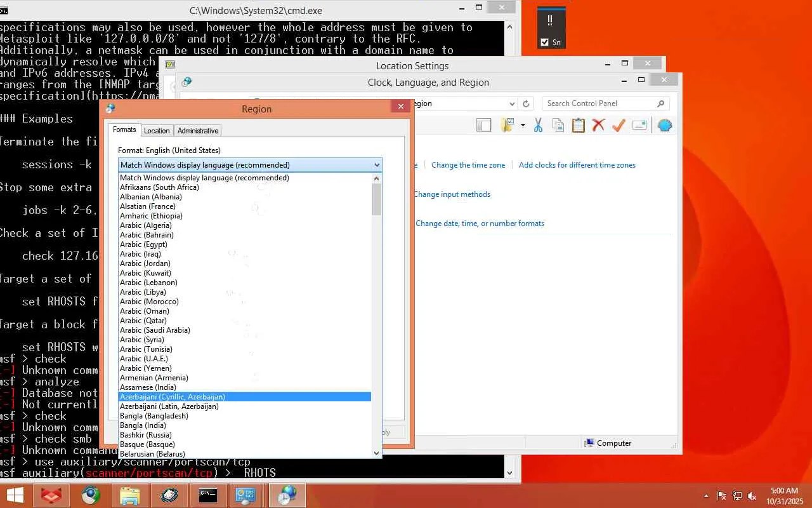This screenshot has width=812, height=508.
Task: Select Albanian (Albania) format
Action: [x=245, y=197]
